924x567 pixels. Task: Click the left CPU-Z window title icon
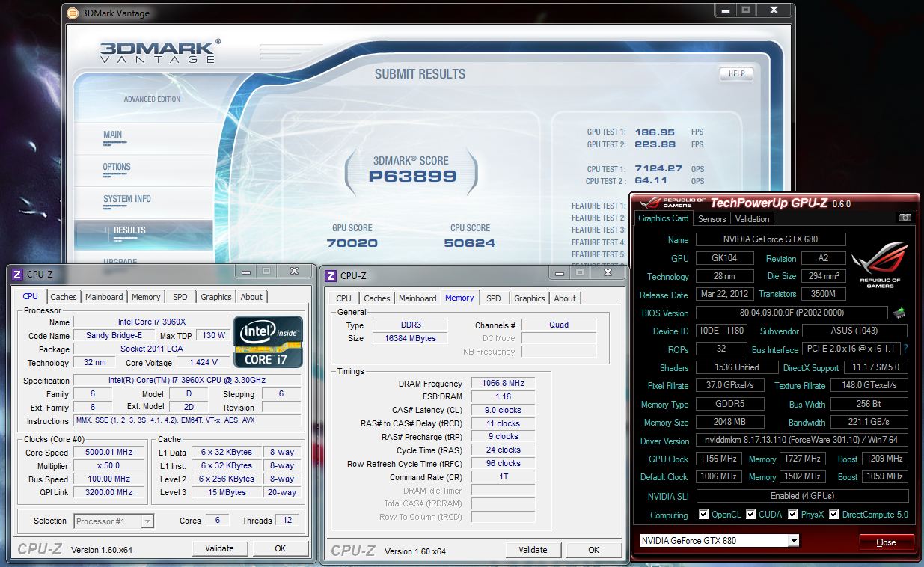(x=17, y=275)
